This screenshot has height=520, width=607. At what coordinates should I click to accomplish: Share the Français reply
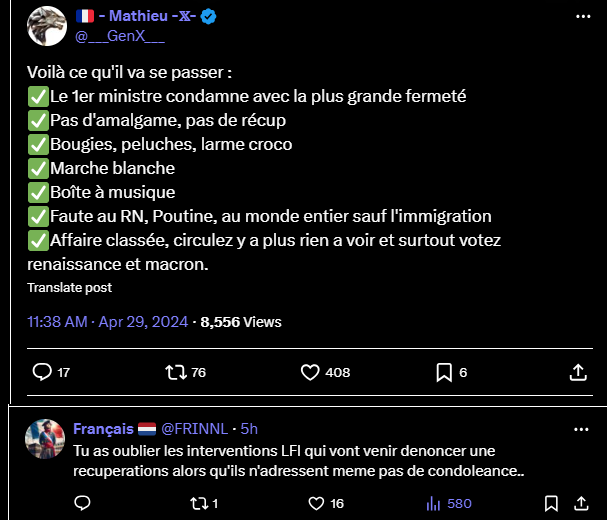coord(578,504)
